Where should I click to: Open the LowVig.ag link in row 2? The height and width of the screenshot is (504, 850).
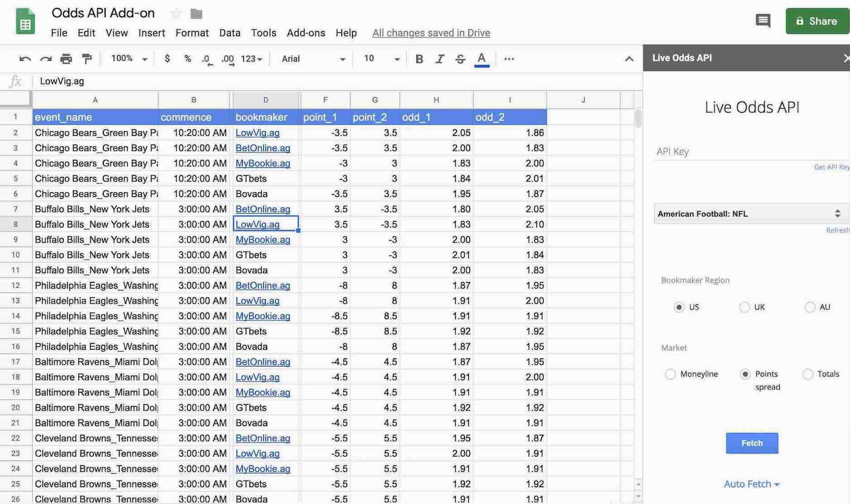pyautogui.click(x=257, y=133)
